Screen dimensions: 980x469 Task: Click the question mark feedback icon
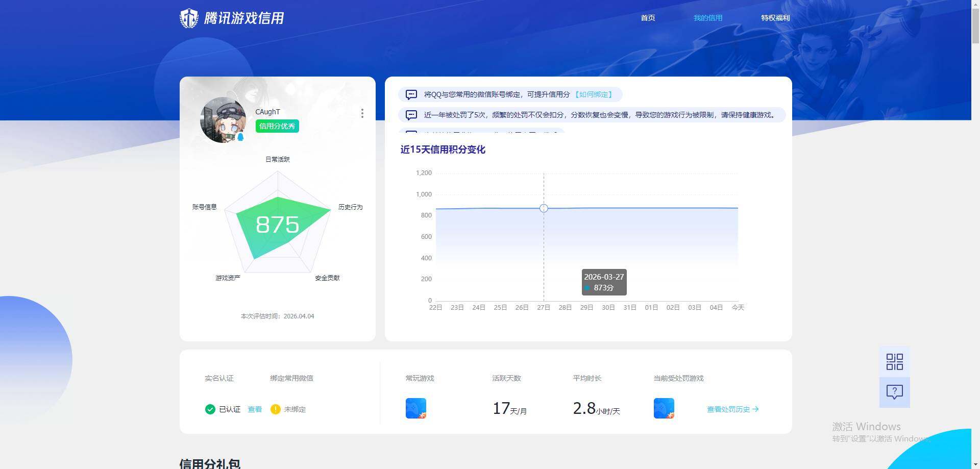[x=894, y=392]
